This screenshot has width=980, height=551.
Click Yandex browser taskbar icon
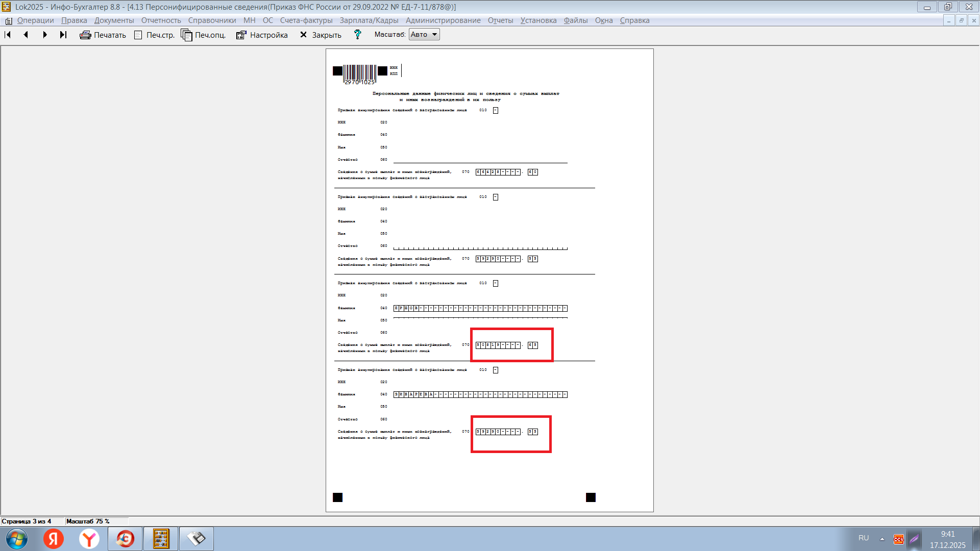pos(89,539)
